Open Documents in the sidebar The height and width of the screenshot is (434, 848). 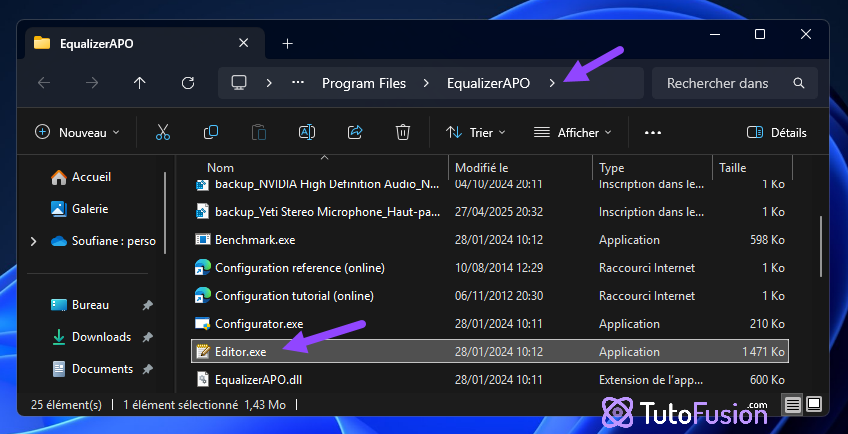(x=92, y=369)
